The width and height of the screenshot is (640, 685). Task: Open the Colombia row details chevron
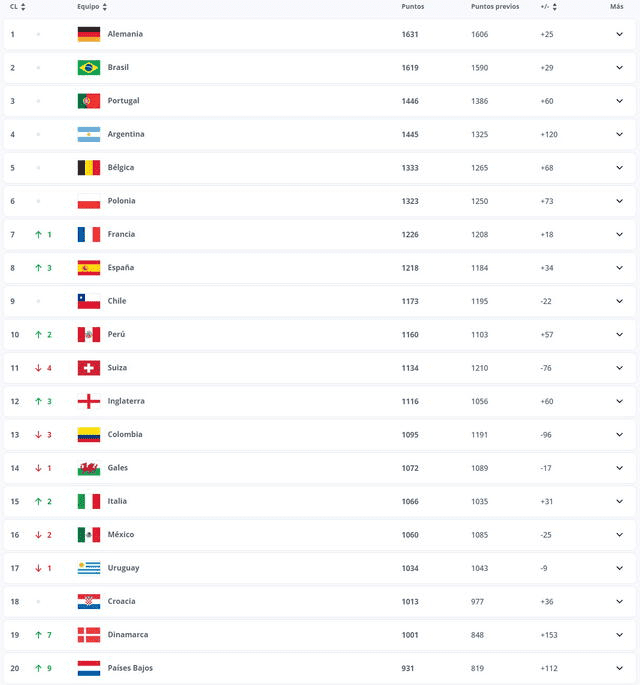pos(619,435)
